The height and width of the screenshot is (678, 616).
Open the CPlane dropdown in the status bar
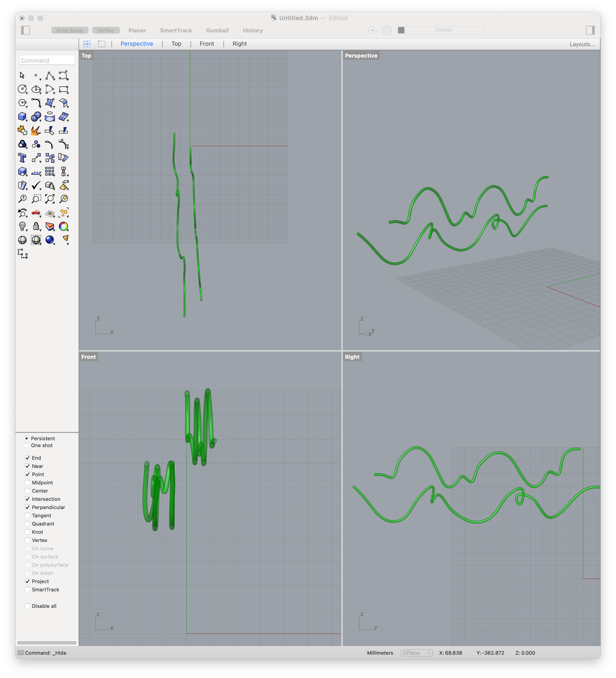tap(416, 653)
